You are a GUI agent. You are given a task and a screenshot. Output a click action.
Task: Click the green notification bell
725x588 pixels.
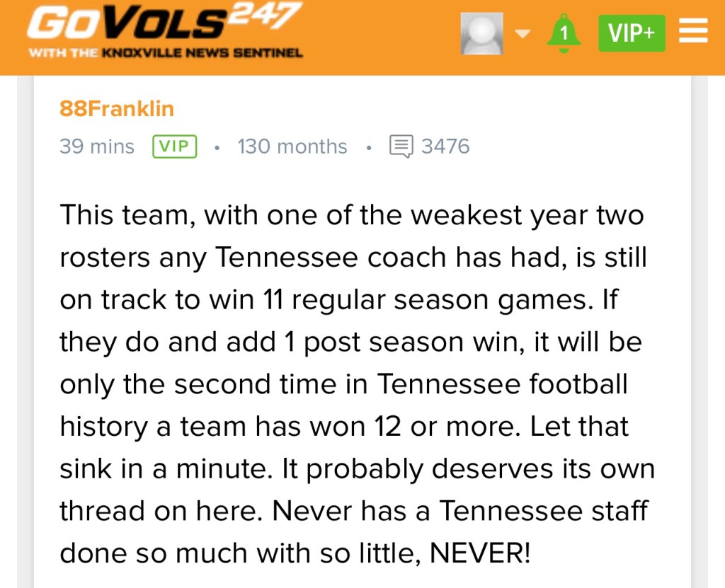pos(564,33)
